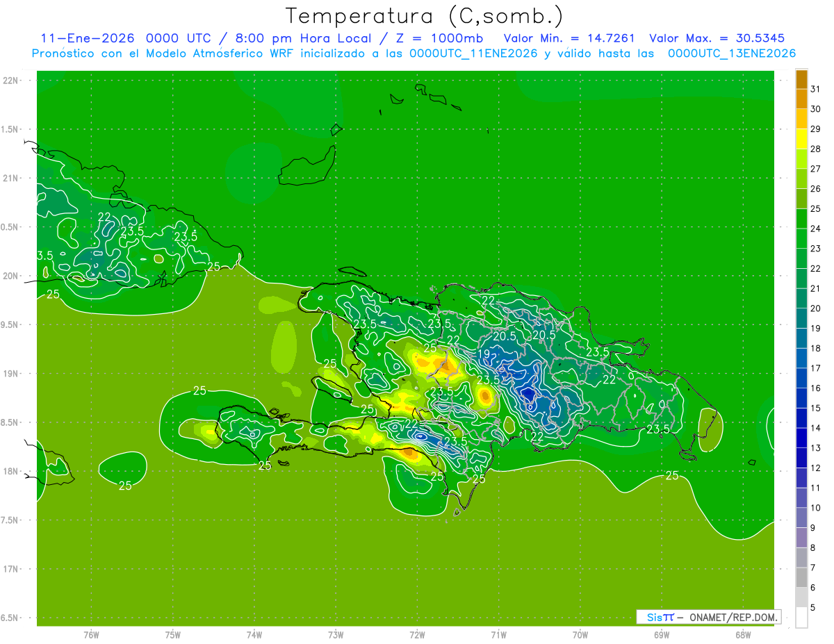
Task: Click the blue legend band between 16 and 17
Action: [x=801, y=378]
